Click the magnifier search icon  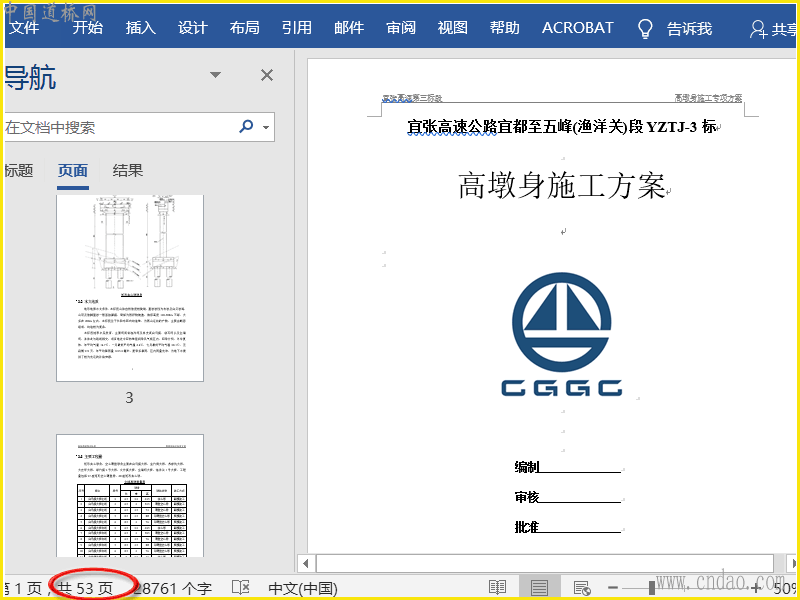click(246, 126)
